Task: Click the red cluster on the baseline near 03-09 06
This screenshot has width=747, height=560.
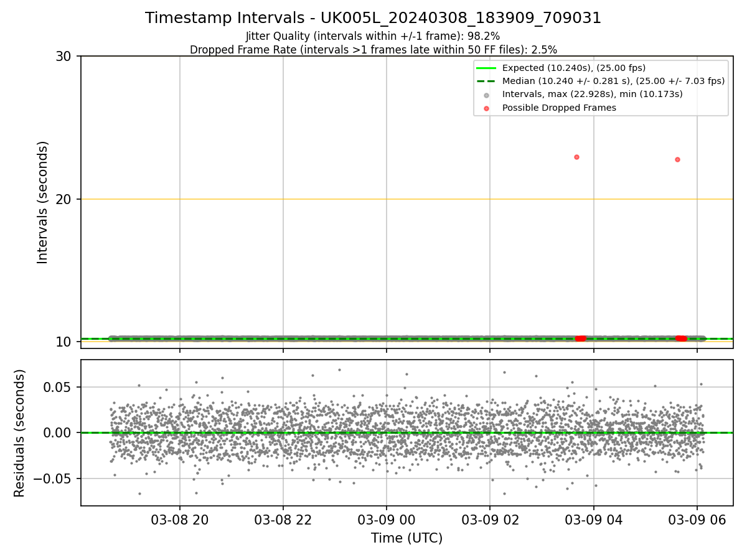Action: (681, 338)
